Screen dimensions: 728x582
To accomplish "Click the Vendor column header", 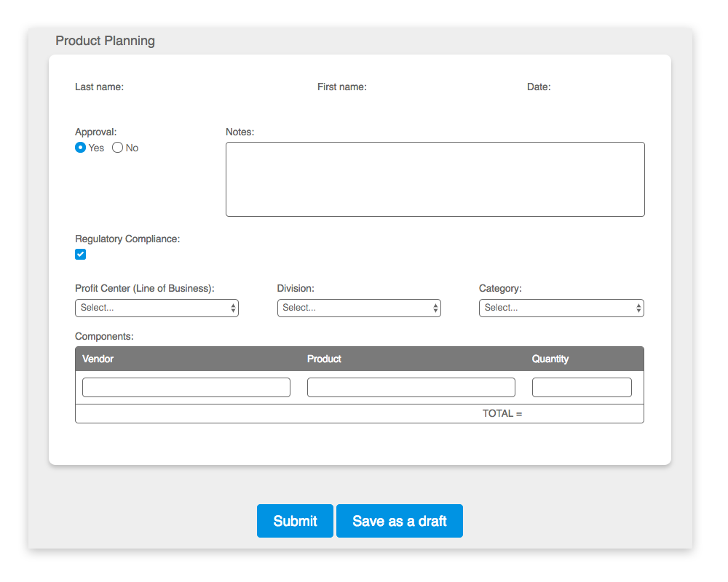I will pos(98,359).
